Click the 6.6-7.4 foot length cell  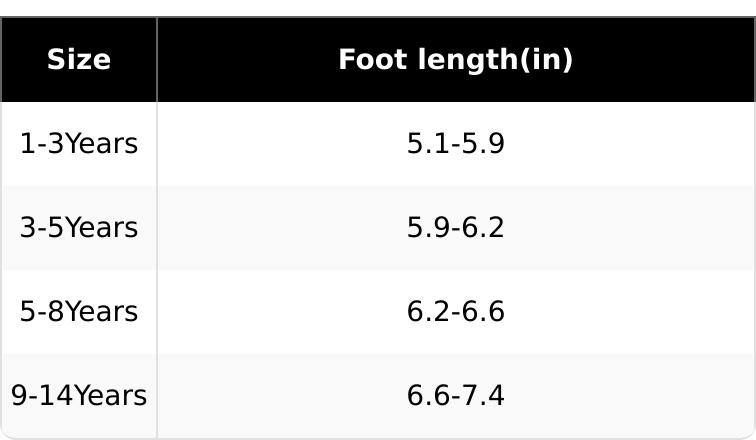point(456,395)
